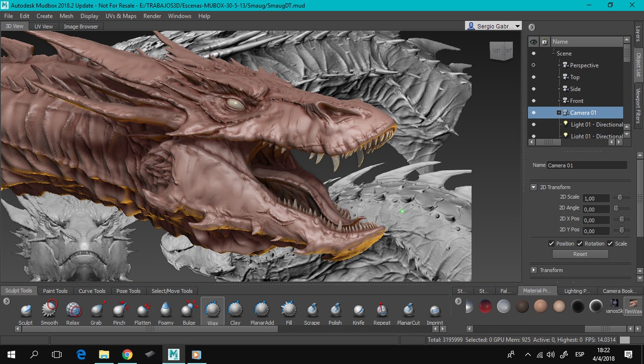Select the Wax sculpt tool
The image size is (644, 364).
tap(213, 312)
